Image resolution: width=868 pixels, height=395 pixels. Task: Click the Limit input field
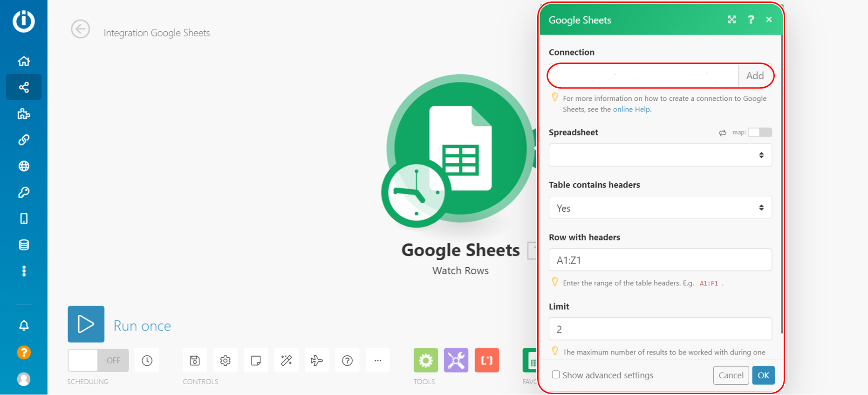(x=660, y=329)
